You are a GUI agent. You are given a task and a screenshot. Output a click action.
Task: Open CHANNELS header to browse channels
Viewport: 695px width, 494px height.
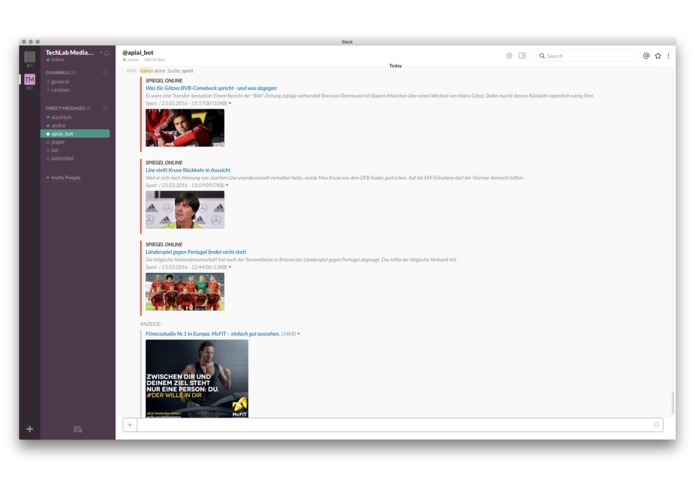click(x=60, y=72)
